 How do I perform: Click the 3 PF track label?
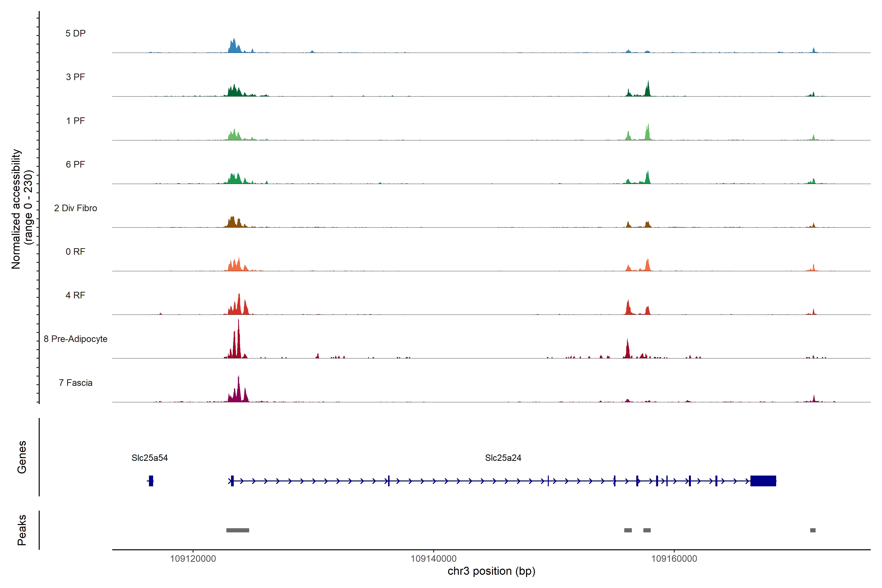pyautogui.click(x=75, y=77)
